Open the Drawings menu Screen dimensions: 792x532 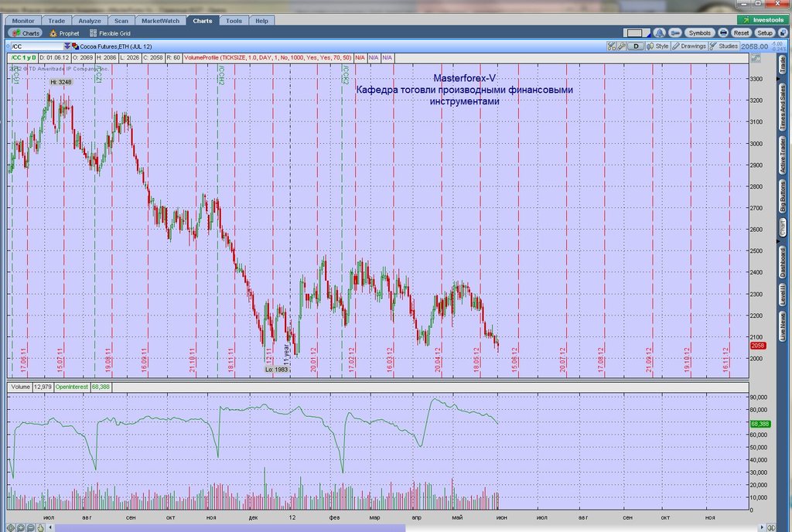tap(689, 46)
